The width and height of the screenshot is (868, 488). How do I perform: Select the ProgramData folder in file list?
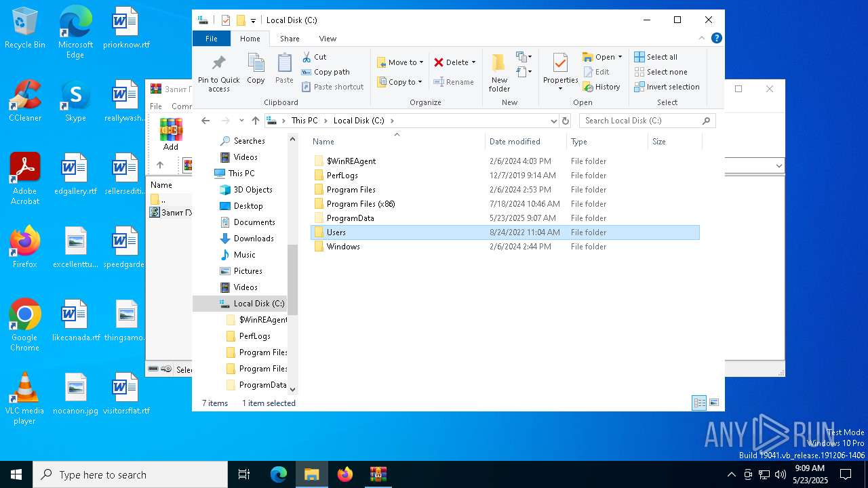(505, 218)
